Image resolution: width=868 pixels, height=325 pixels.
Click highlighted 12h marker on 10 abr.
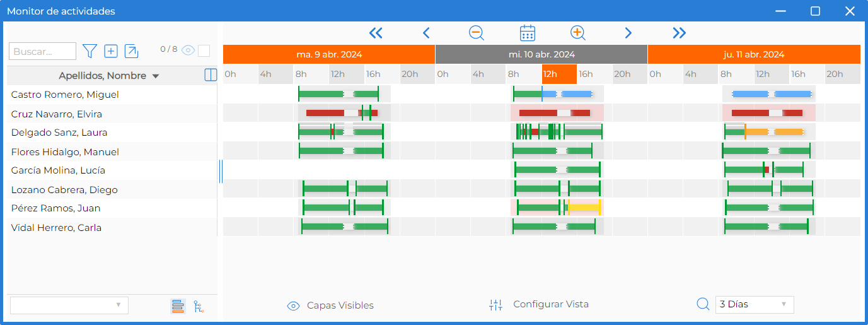(559, 74)
